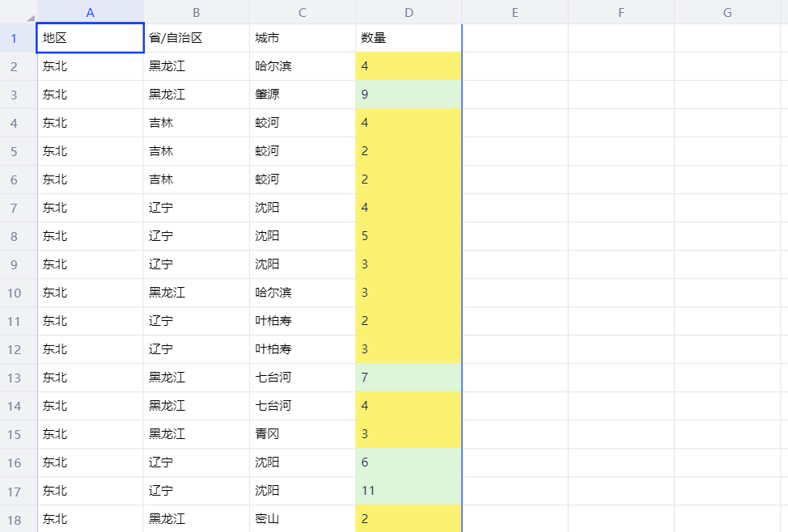The image size is (788, 532).
Task: Click the 密山 cell in row 18
Action: 302,519
